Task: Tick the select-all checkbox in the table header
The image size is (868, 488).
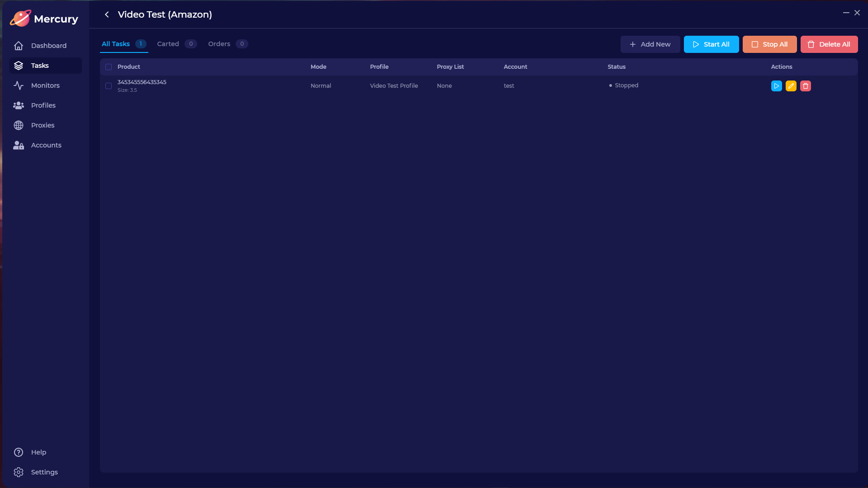Action: pyautogui.click(x=109, y=67)
